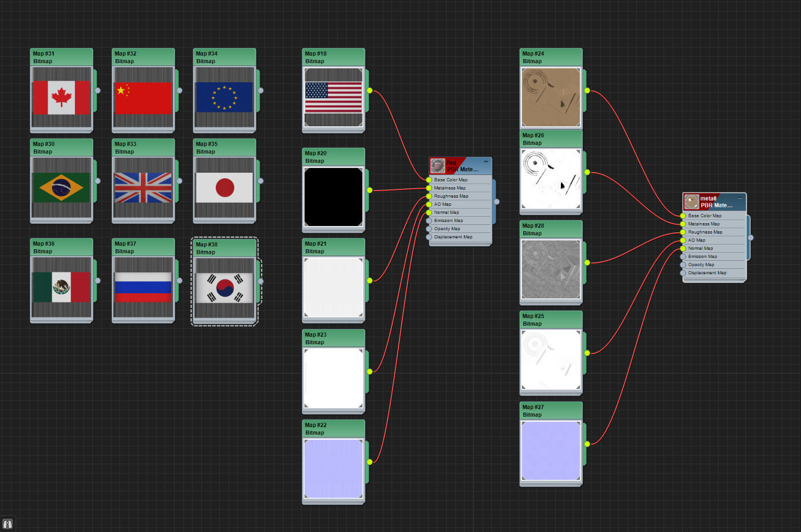Click metall node's Roughness Map input
This screenshot has width=801, height=532.
(683, 232)
